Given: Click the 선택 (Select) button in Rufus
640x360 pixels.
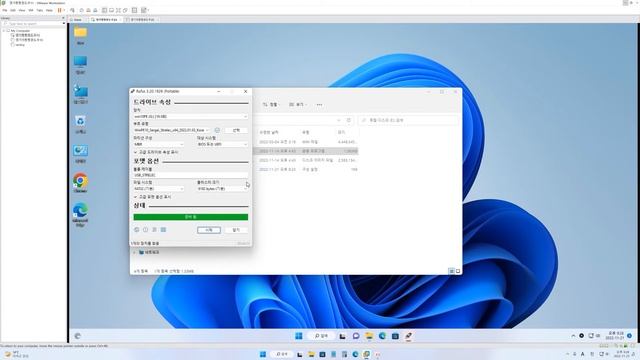Looking at the screenshot, I should [x=236, y=130].
